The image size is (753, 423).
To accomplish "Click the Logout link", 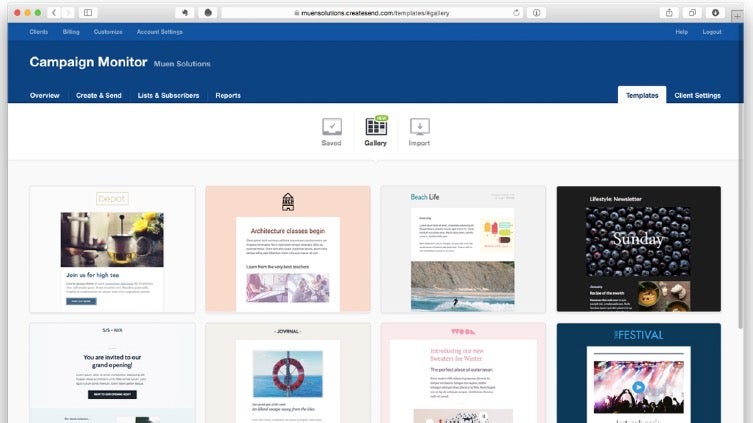I will pyautogui.click(x=712, y=32).
